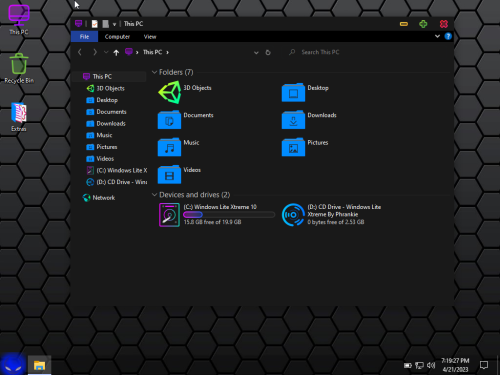Screen dimensions: 500x375
Task: Click the C: drive usage bar
Action: coord(229,215)
